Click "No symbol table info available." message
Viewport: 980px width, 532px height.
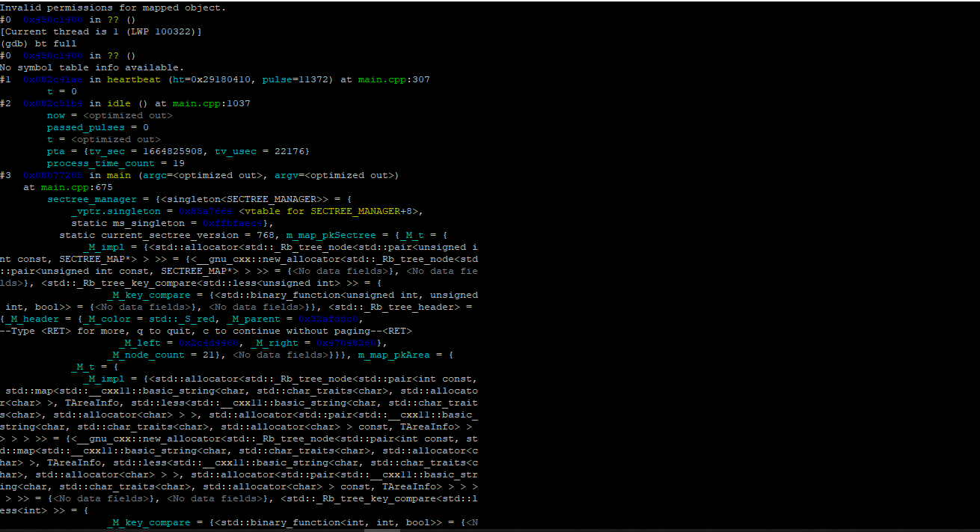pos(92,67)
